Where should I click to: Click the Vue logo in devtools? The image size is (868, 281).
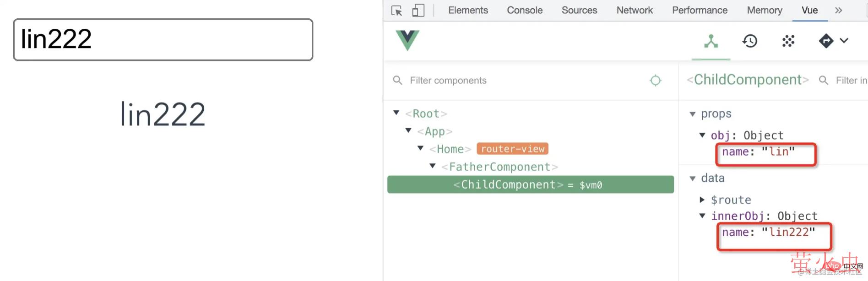pos(407,40)
